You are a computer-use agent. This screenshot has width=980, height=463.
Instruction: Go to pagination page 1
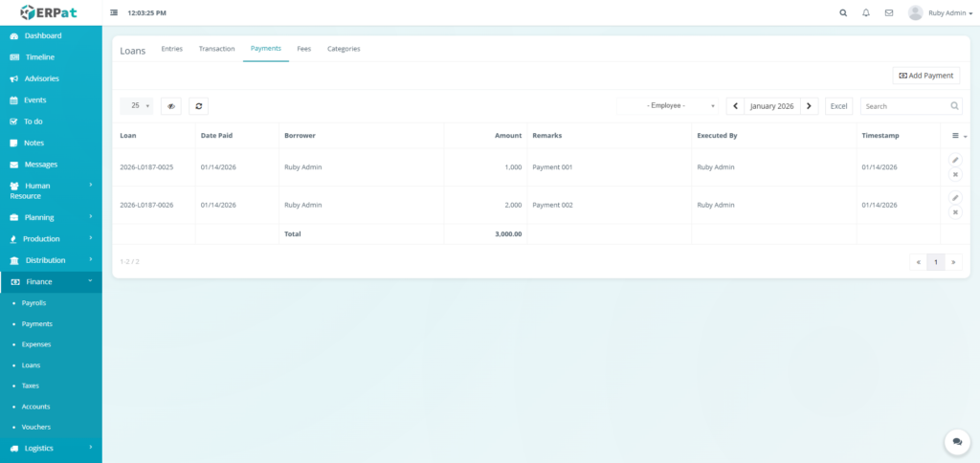click(x=936, y=262)
